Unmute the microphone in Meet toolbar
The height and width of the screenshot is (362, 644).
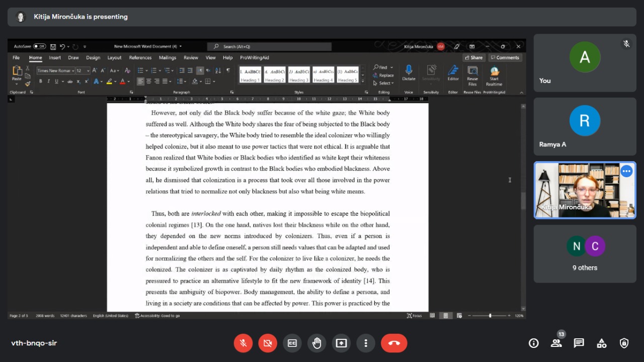point(243,343)
